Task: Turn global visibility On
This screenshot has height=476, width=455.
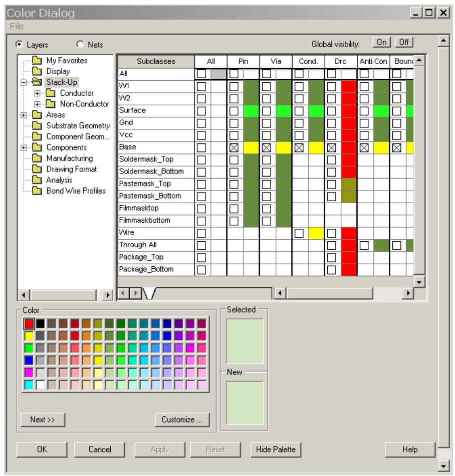Action: click(382, 43)
